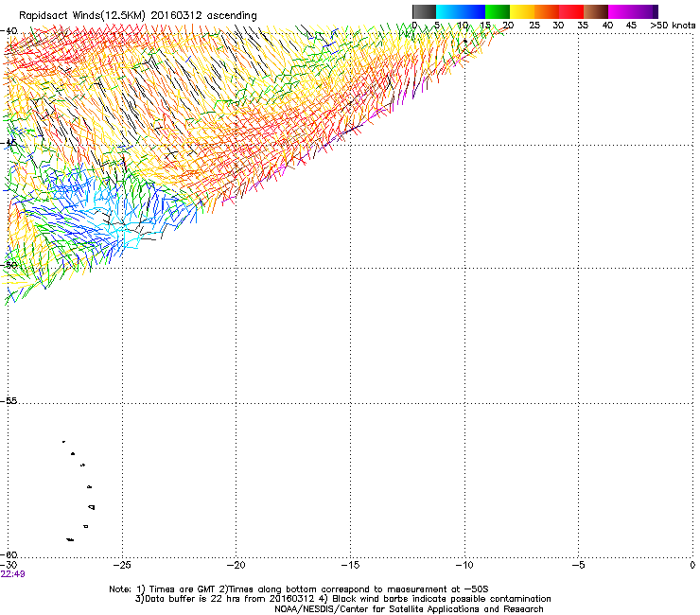Select the orange 25-30 knots color band
700x615 pixels.
[x=547, y=11]
